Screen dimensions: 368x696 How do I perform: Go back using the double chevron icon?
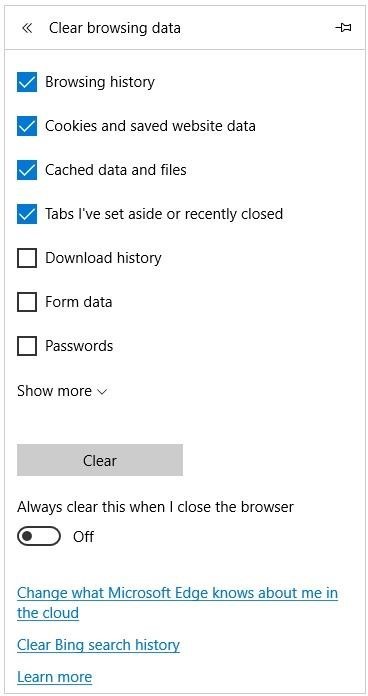tap(27, 28)
